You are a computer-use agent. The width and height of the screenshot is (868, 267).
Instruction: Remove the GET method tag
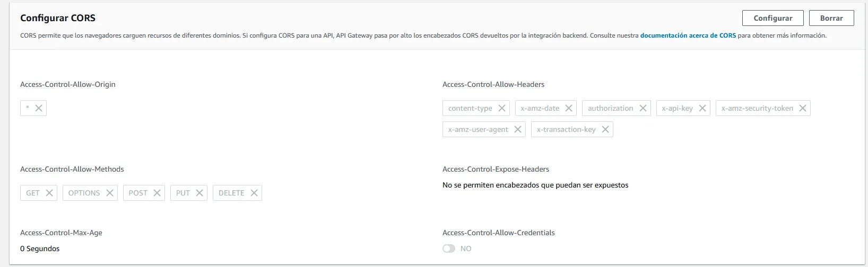coord(49,193)
